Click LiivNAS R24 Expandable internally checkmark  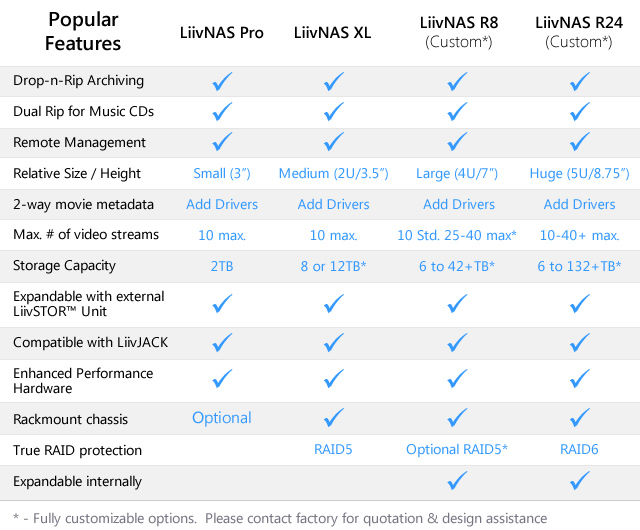[x=579, y=482]
